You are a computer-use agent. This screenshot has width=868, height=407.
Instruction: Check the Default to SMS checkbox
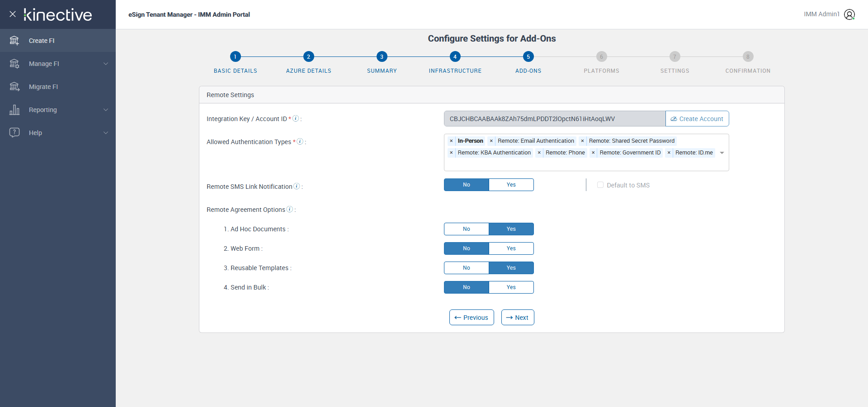(x=600, y=185)
